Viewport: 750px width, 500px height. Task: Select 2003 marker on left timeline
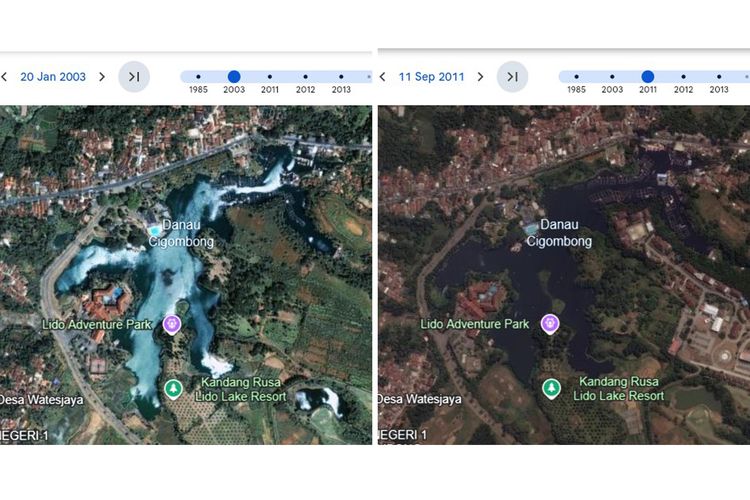(234, 77)
